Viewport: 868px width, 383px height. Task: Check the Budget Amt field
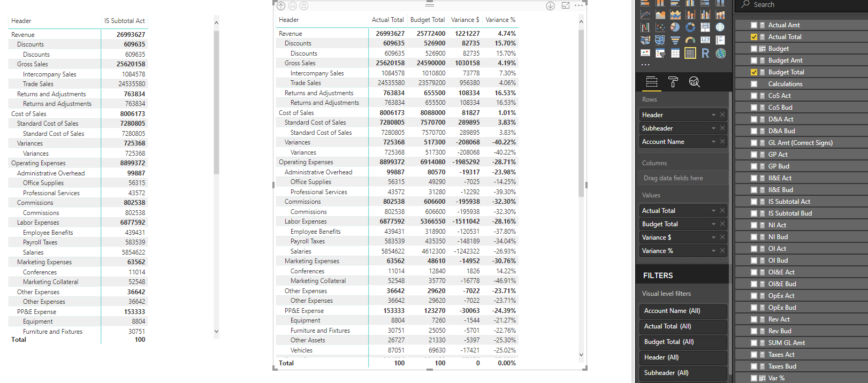(754, 60)
